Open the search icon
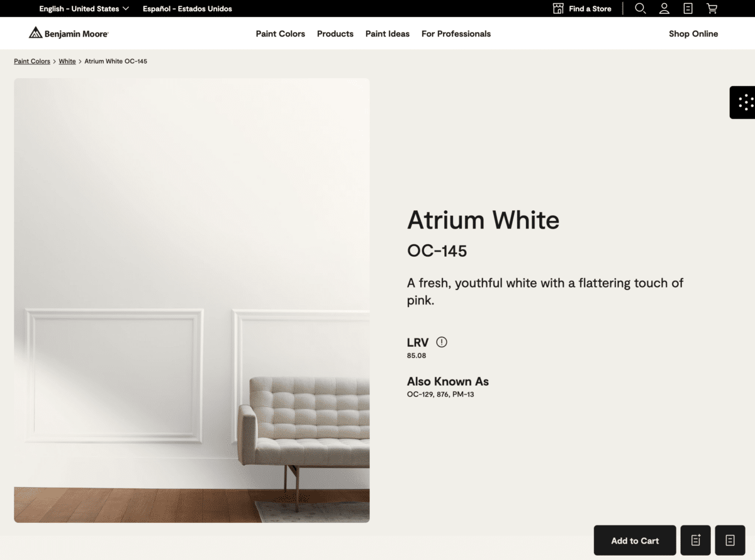 click(640, 8)
